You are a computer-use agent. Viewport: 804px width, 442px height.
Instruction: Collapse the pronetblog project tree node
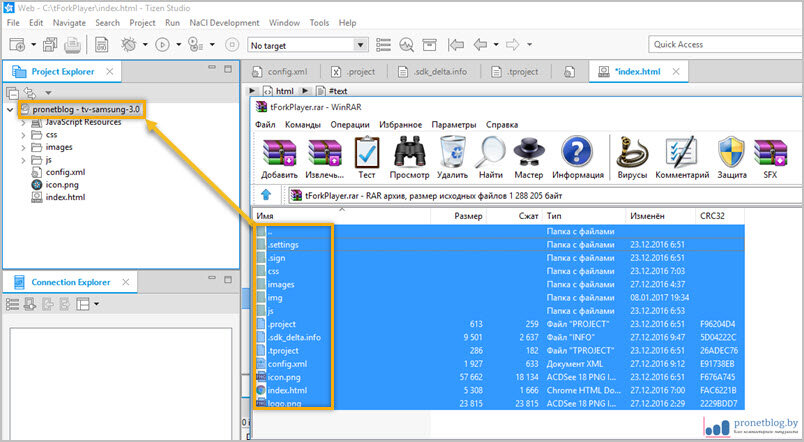(10, 109)
